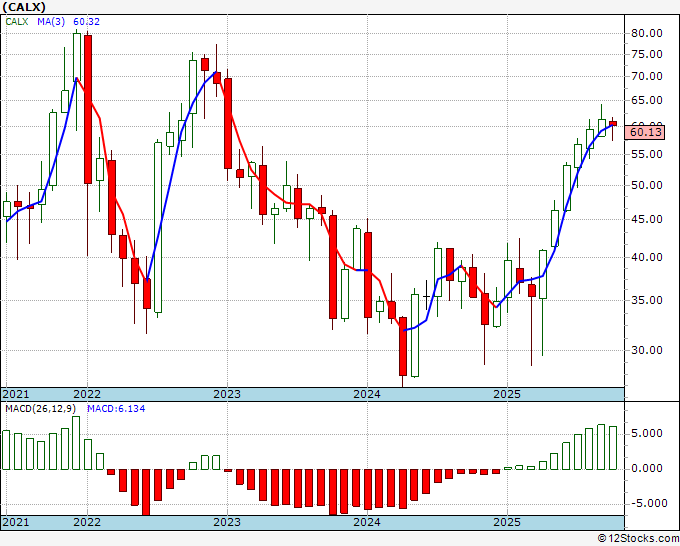Viewport: 680px width, 546px height.
Task: Click the 60.13 current price tag
Action: (x=645, y=132)
